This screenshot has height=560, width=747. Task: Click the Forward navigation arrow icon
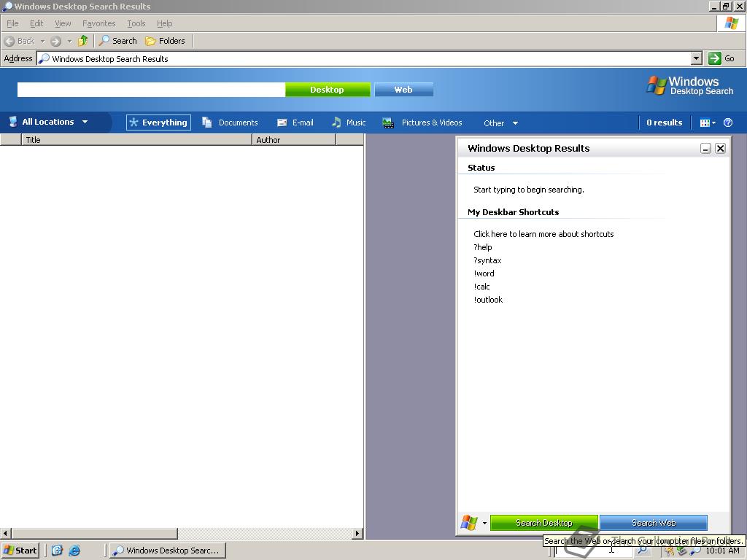point(55,41)
